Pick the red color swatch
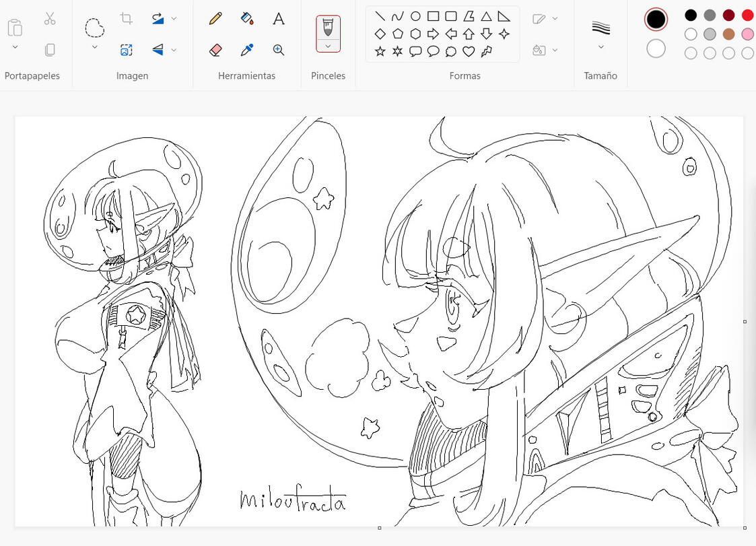The image size is (756, 546). (x=747, y=15)
